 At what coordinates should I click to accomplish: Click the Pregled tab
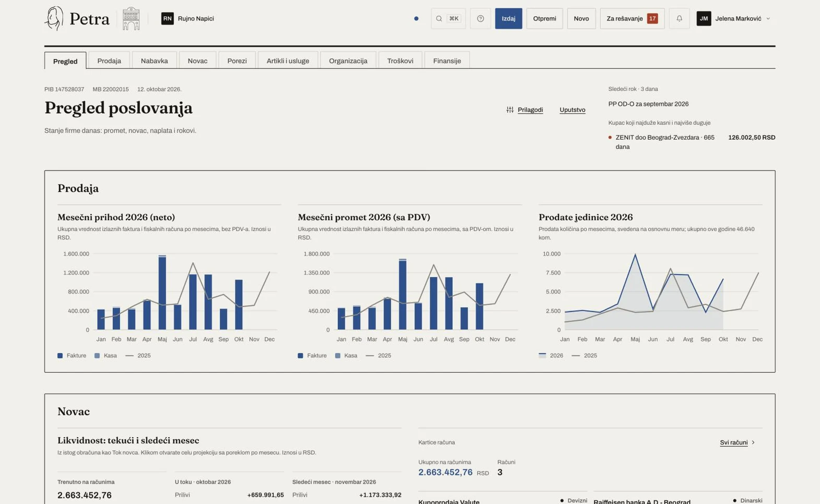tap(65, 61)
